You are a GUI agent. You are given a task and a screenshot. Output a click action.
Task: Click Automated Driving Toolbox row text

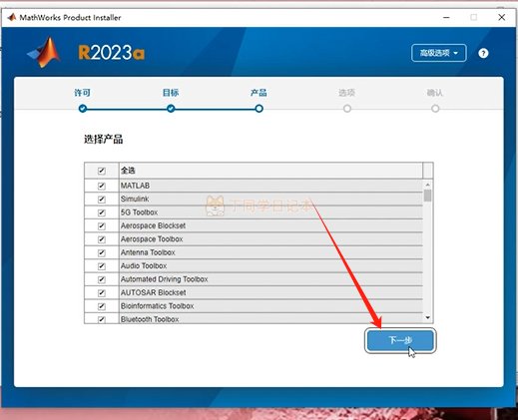(x=165, y=279)
